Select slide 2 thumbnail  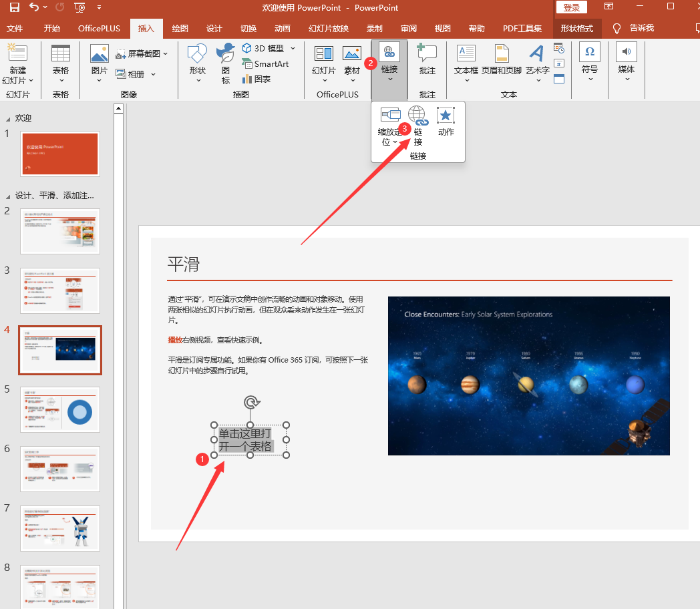point(60,231)
